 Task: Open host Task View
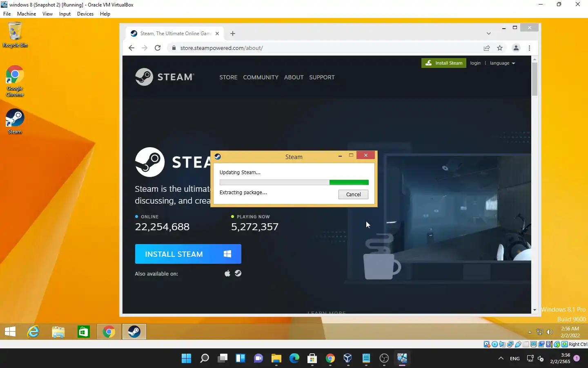pyautogui.click(x=223, y=359)
